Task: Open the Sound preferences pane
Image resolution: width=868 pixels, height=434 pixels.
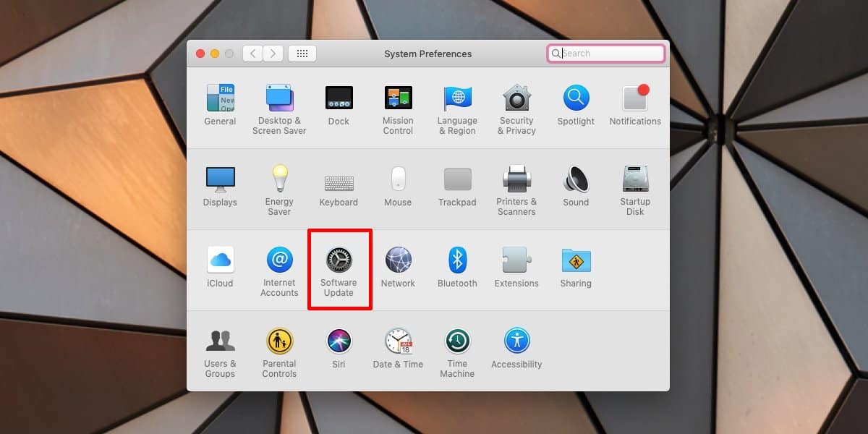Action: pyautogui.click(x=576, y=186)
